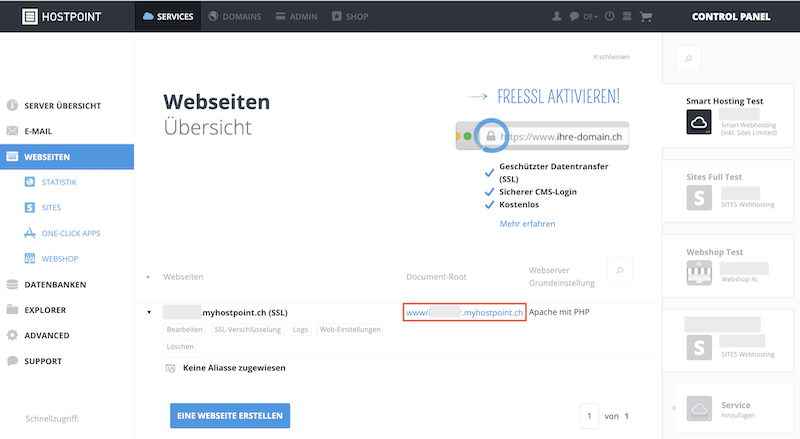Click the power logout icon
800x439 pixels.
pyautogui.click(x=610, y=16)
